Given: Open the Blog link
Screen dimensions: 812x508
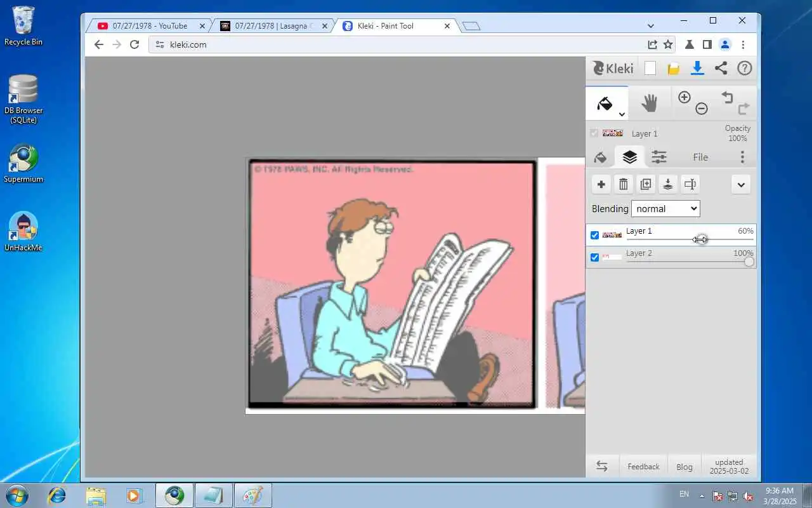Looking at the screenshot, I should [x=684, y=467].
